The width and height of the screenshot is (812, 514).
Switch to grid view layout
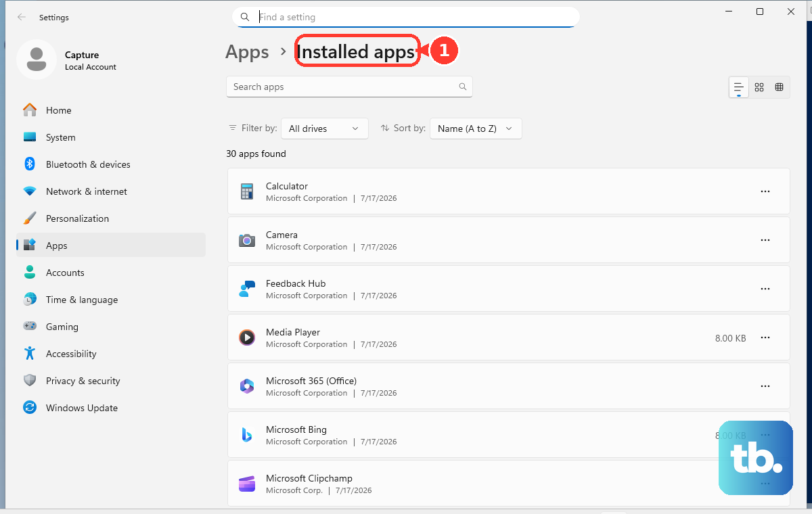(759, 87)
